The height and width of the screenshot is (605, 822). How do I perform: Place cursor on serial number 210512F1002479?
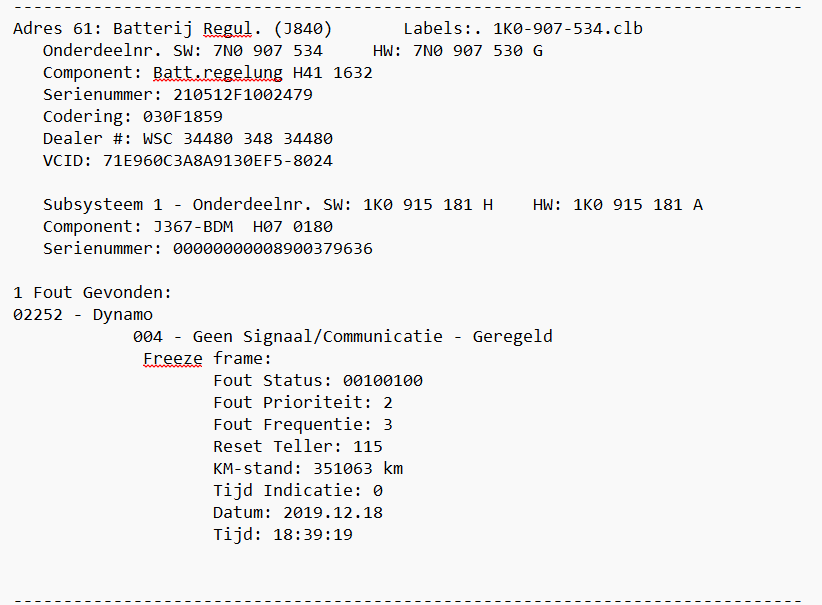(x=243, y=94)
